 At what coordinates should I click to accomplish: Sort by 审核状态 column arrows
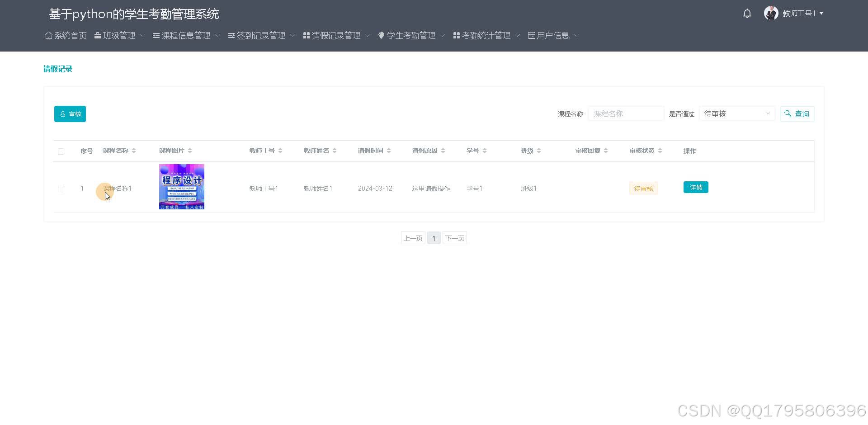click(x=660, y=151)
